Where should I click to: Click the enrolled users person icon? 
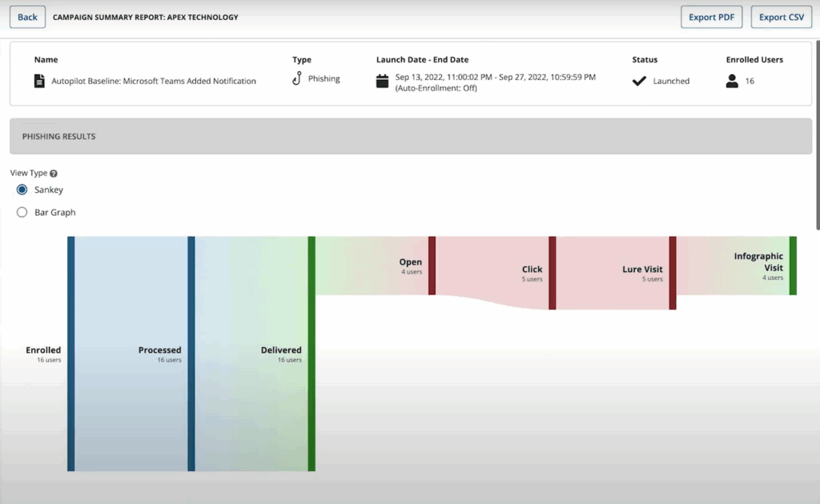tap(732, 81)
